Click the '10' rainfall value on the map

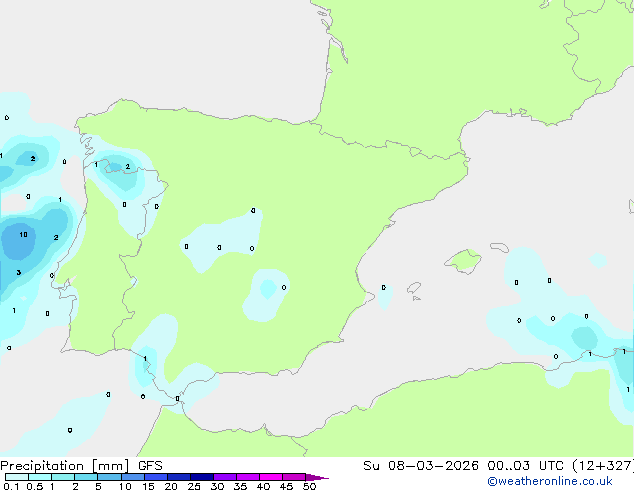click(x=23, y=234)
